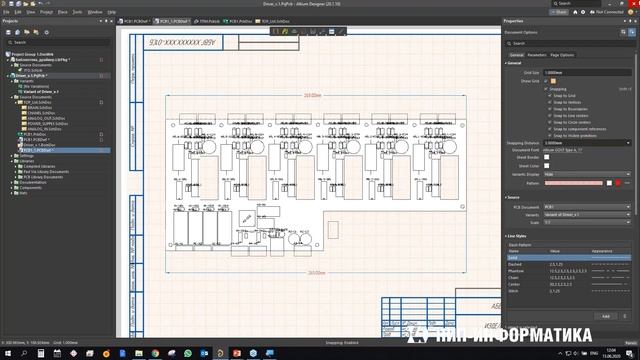Click the table icon on the active bar
Viewport: 640px width, 360px height.
[x=331, y=31]
